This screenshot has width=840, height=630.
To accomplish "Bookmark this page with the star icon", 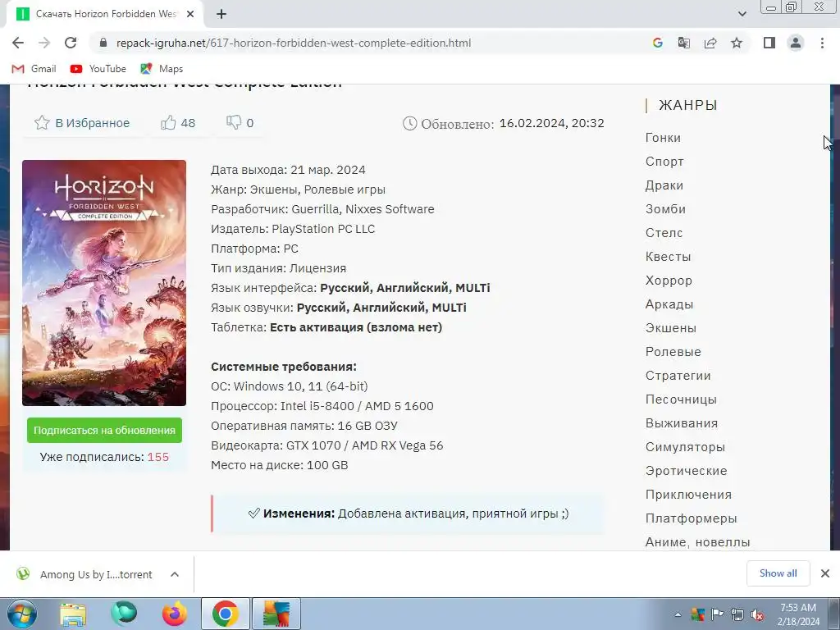I will [737, 43].
